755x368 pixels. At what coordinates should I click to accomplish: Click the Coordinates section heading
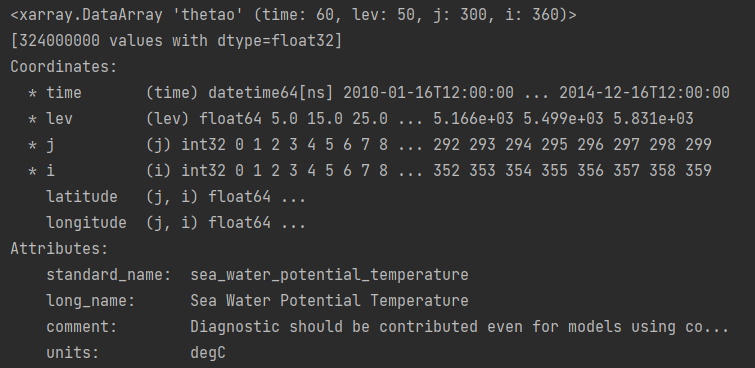click(x=64, y=67)
